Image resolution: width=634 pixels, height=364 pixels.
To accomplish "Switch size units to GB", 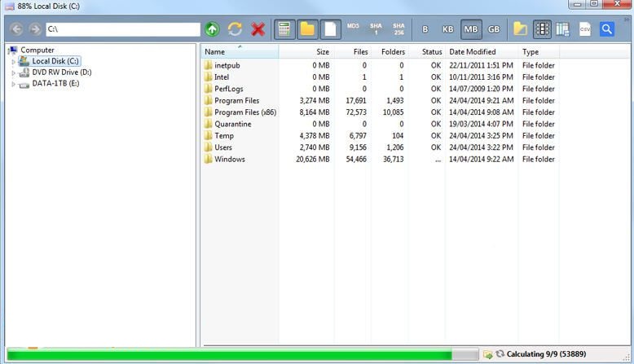I will [494, 29].
